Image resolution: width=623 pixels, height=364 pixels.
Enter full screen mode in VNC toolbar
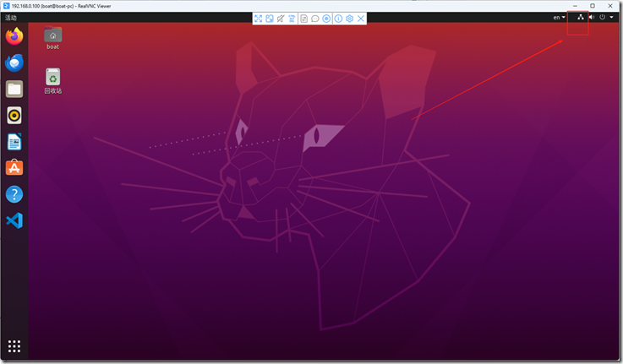tap(259, 19)
